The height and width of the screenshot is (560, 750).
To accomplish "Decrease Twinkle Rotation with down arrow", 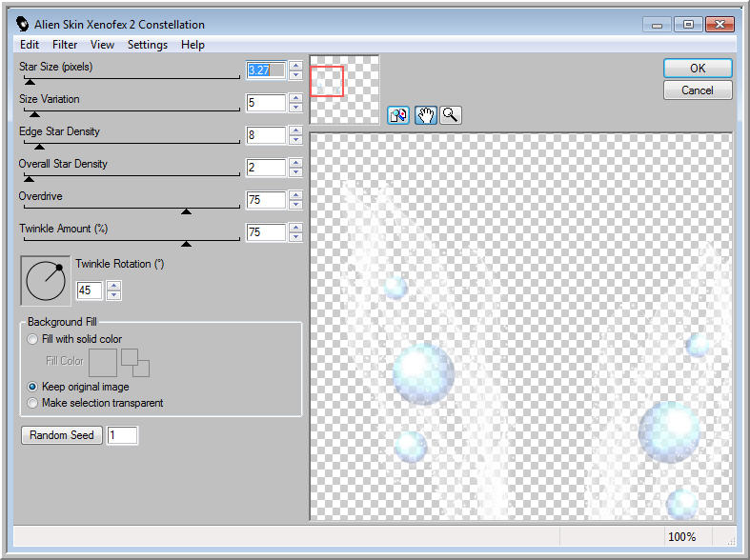I will pyautogui.click(x=113, y=295).
